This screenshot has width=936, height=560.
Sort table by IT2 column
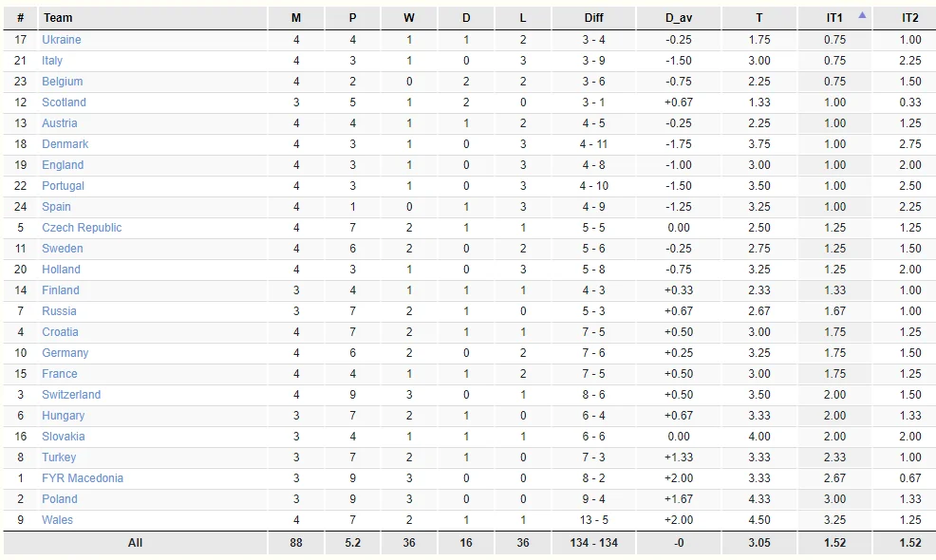909,18
